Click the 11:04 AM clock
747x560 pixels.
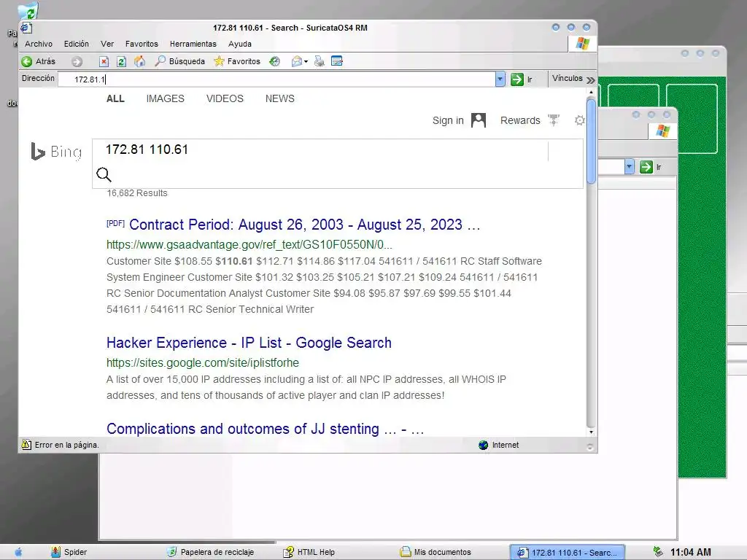pos(690,553)
